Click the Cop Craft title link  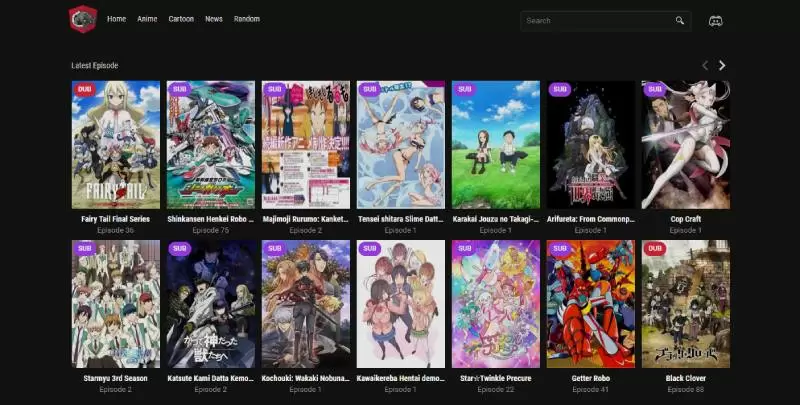coord(686,219)
